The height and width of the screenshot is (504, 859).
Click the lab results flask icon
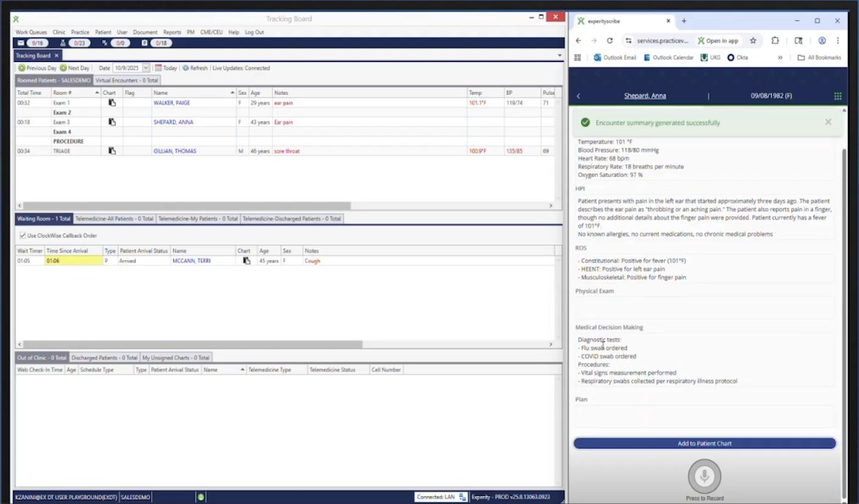(x=64, y=43)
